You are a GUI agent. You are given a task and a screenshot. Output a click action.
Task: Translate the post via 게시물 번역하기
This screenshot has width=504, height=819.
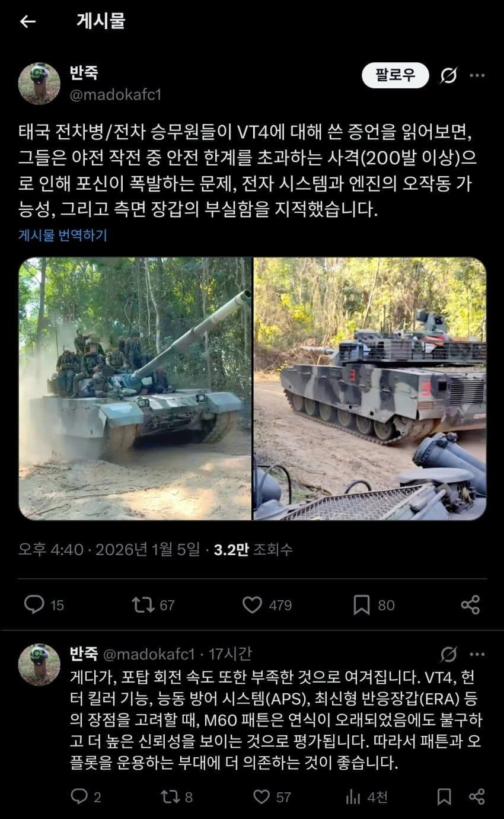click(x=63, y=235)
